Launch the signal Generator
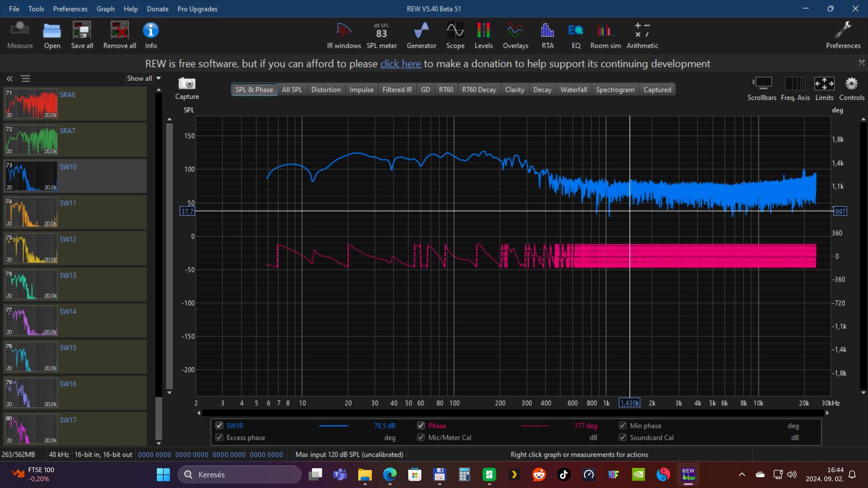Screen dimensions: 868x488 [421, 35]
